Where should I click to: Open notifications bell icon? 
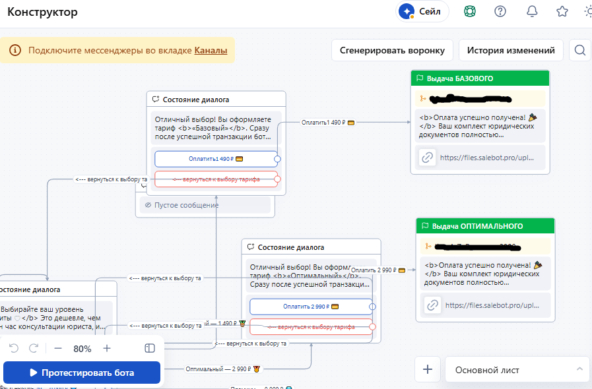point(532,12)
